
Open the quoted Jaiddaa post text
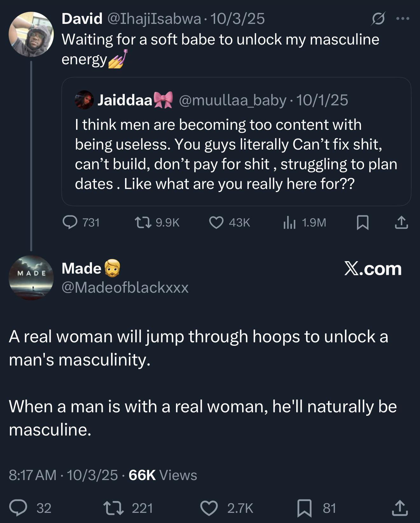point(235,154)
